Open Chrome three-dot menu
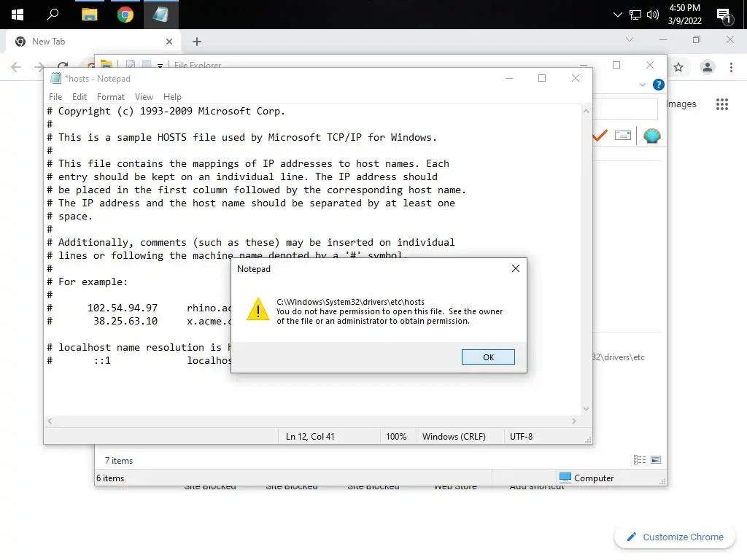Viewport: 747px width, 560px height. (731, 67)
